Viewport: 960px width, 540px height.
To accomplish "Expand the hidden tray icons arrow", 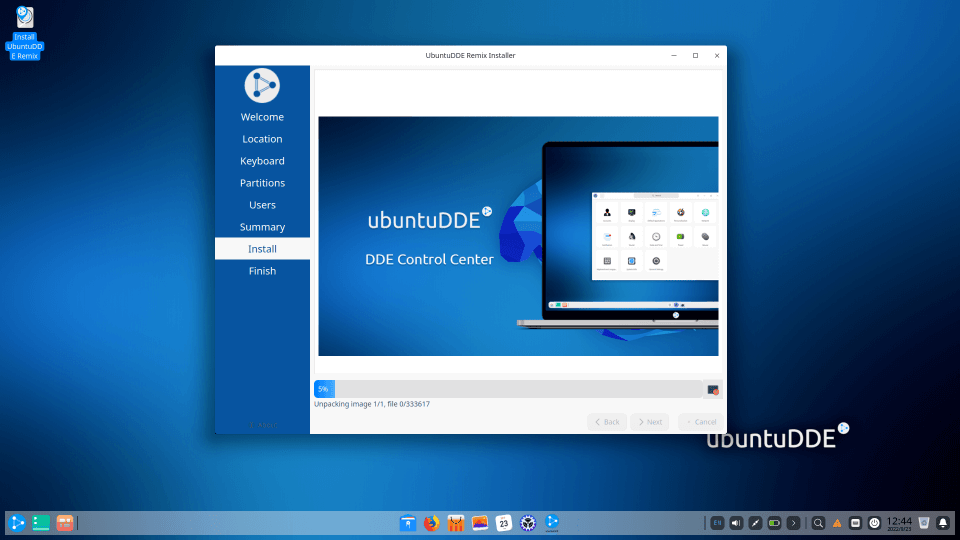I will point(793,522).
